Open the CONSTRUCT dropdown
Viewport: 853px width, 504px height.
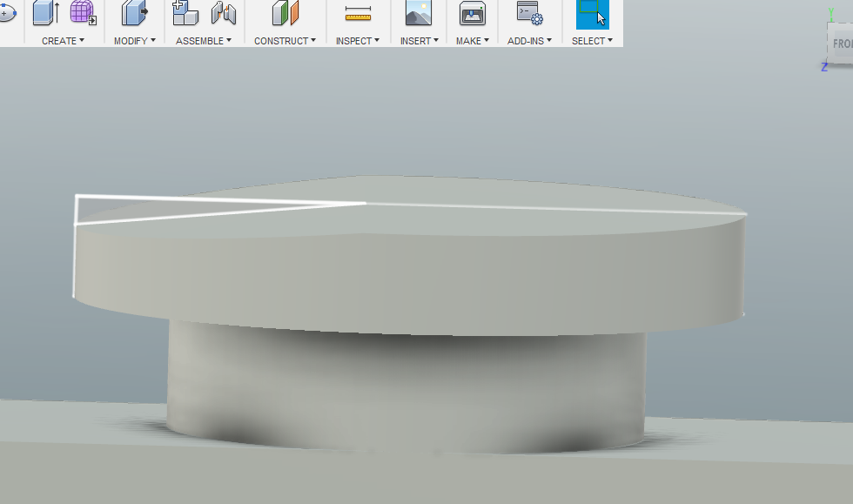(x=285, y=41)
